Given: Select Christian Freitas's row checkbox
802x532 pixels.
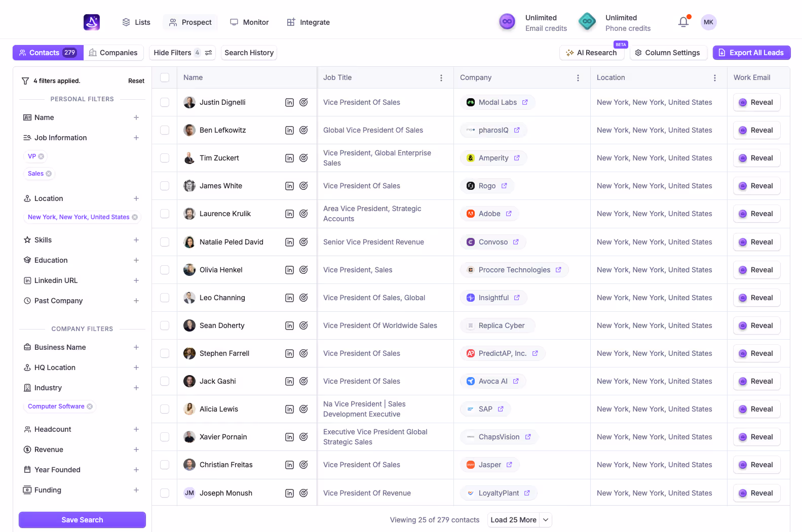Looking at the screenshot, I should tap(165, 465).
